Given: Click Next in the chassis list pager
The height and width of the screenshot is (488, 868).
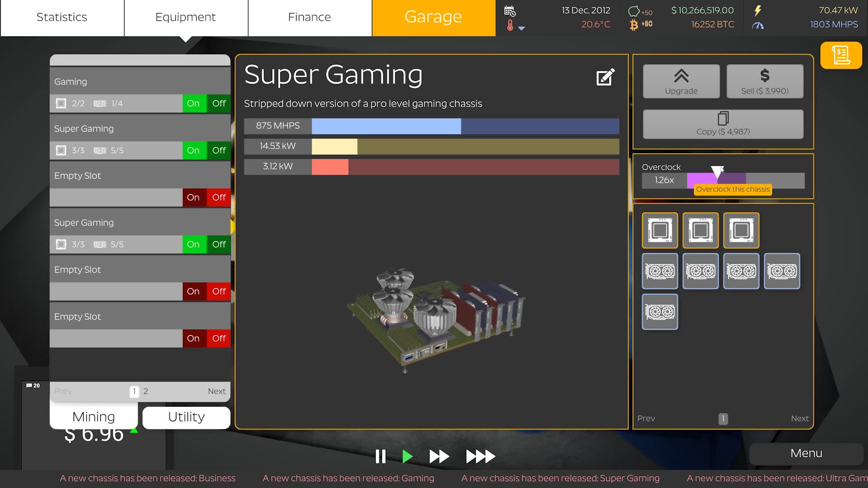Looking at the screenshot, I should click(217, 391).
